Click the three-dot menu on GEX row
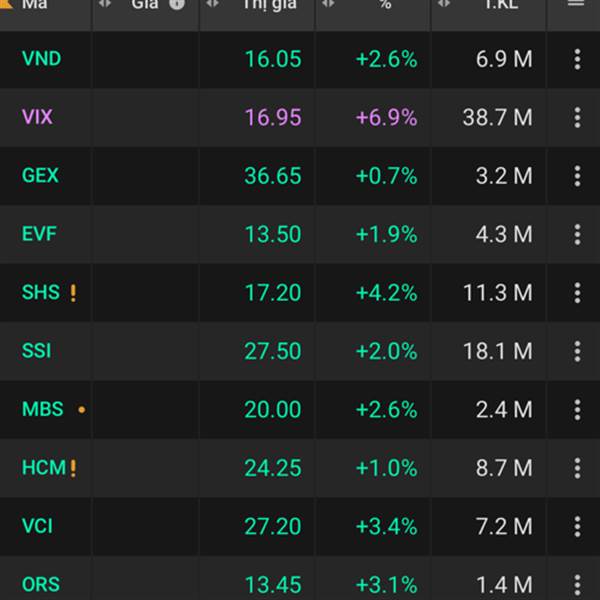Screen dimensions: 600x600 click(x=577, y=176)
